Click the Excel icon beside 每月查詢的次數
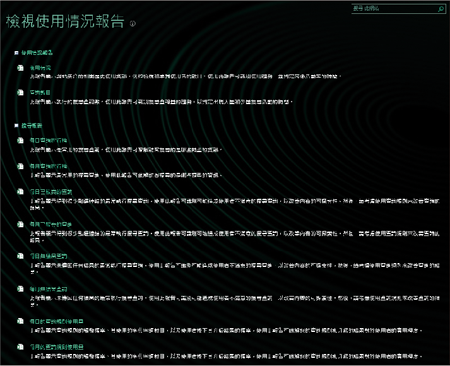This screenshot has width=450, height=366. pos(20,166)
